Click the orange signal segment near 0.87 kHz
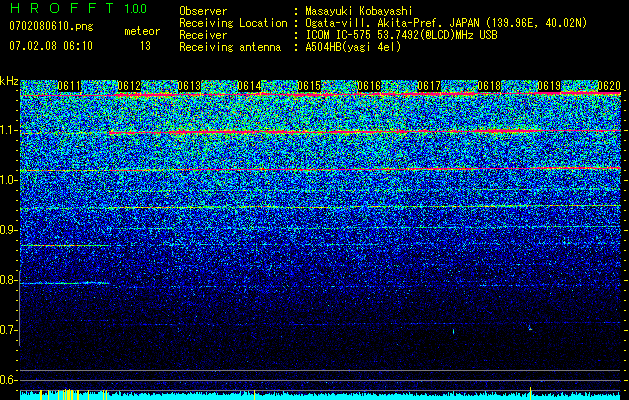This screenshot has width=629, height=400. [65, 245]
